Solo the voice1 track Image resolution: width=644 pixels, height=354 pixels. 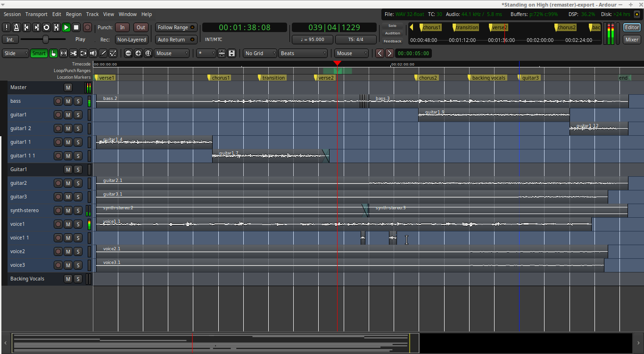[78, 224]
